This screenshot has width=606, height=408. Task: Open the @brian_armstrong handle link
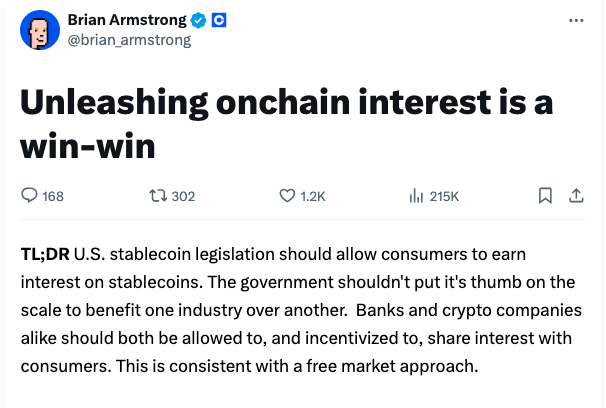tap(129, 40)
